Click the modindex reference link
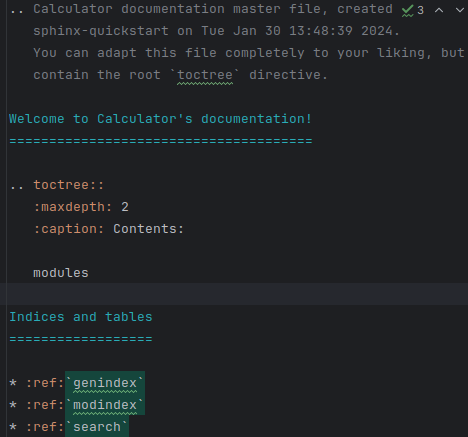The image size is (468, 437). (105, 405)
